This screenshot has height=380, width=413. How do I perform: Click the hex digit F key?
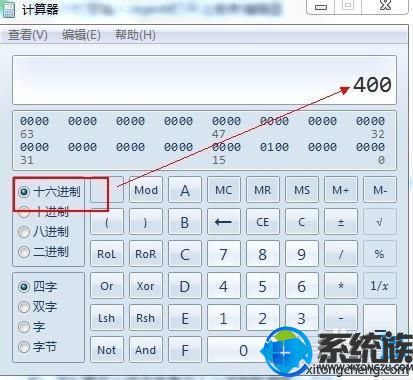pos(185,350)
